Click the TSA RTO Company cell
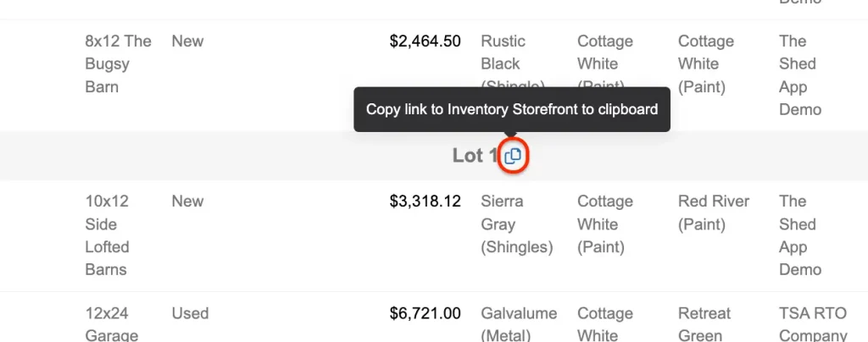Image resolution: width=868 pixels, height=342 pixels. coord(812,324)
